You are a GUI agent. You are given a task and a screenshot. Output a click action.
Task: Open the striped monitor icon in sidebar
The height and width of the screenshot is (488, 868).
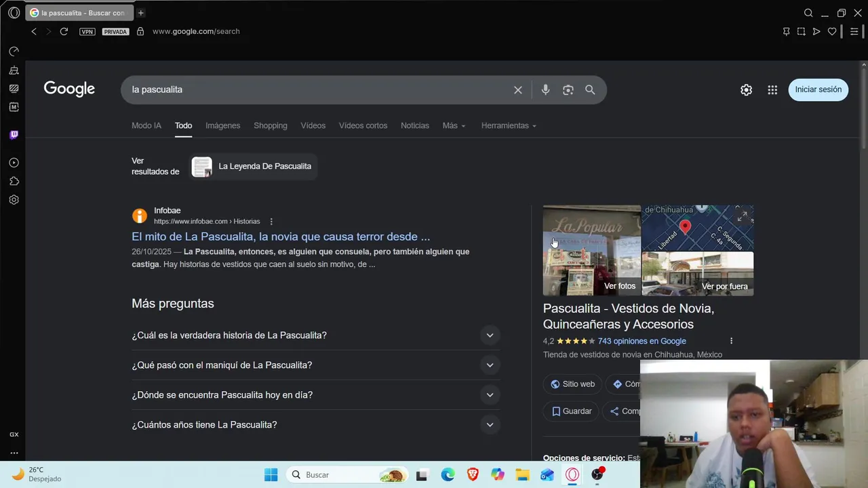[x=14, y=89]
